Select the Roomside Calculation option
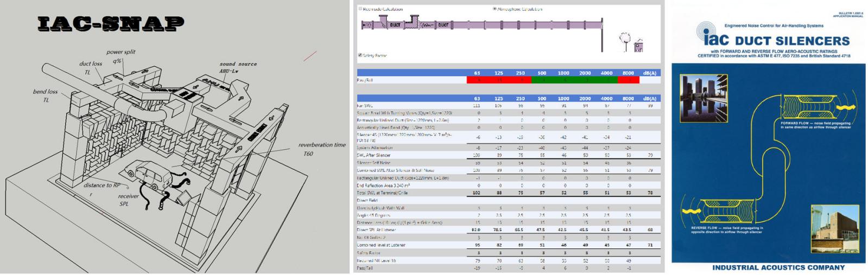Viewport: 868px width, 275px height. tap(360, 9)
